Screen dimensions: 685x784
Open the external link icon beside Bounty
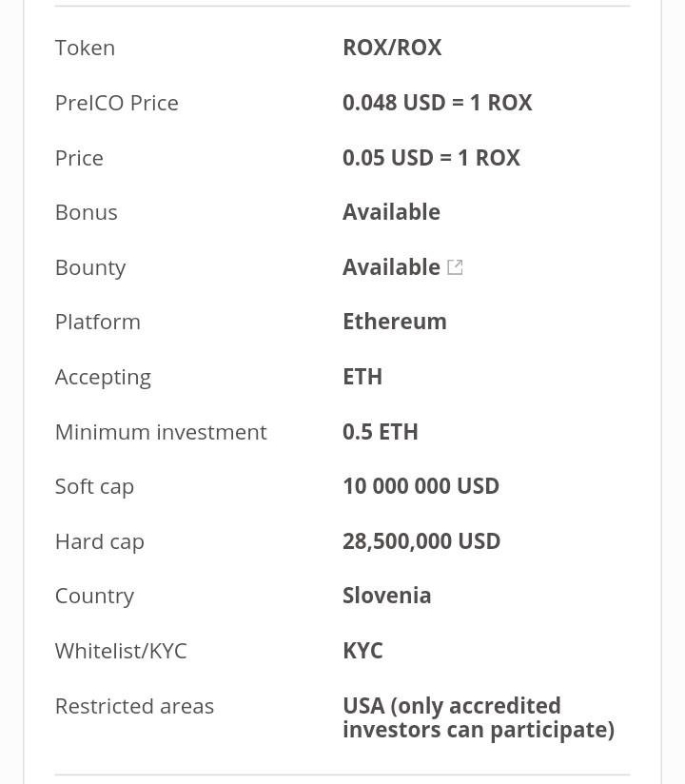tap(455, 267)
